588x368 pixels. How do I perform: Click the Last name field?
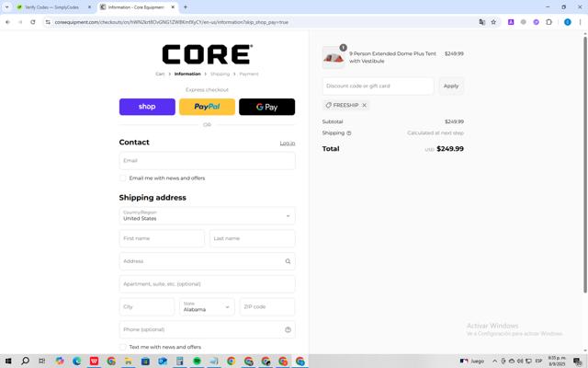pyautogui.click(x=253, y=238)
